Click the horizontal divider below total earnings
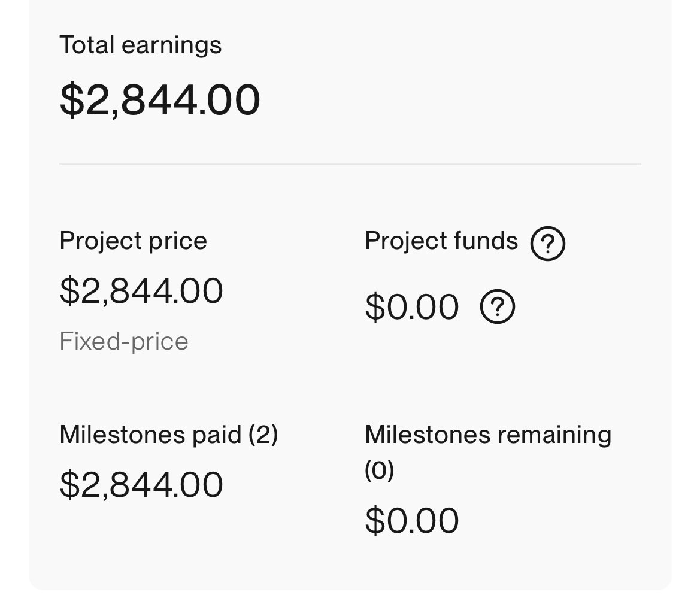 (x=350, y=163)
